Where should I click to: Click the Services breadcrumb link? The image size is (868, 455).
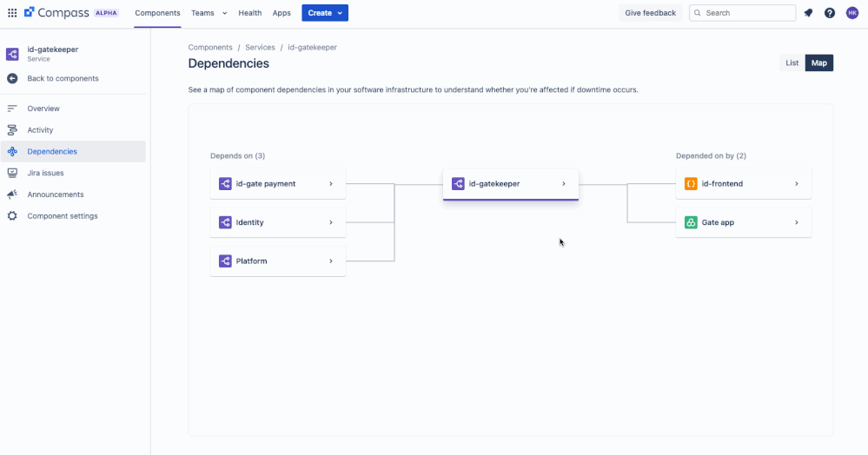click(260, 48)
